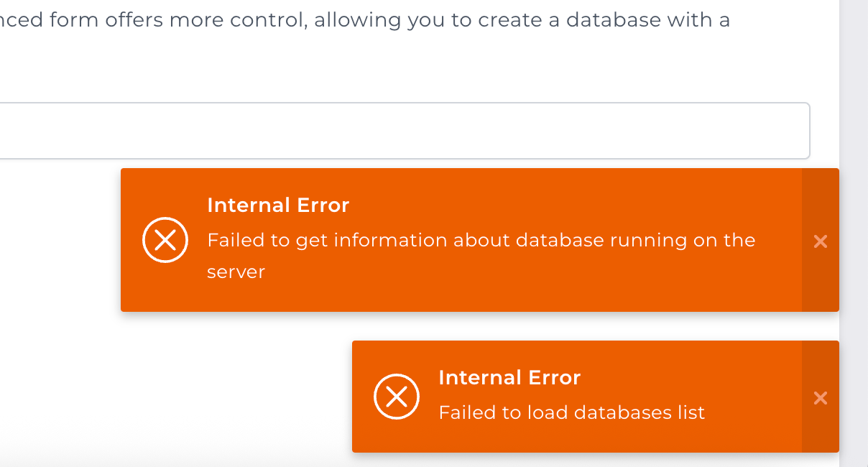Click the 'Internal Error' heading of the lower toast
Image resolution: width=868 pixels, height=467 pixels.
pos(509,378)
